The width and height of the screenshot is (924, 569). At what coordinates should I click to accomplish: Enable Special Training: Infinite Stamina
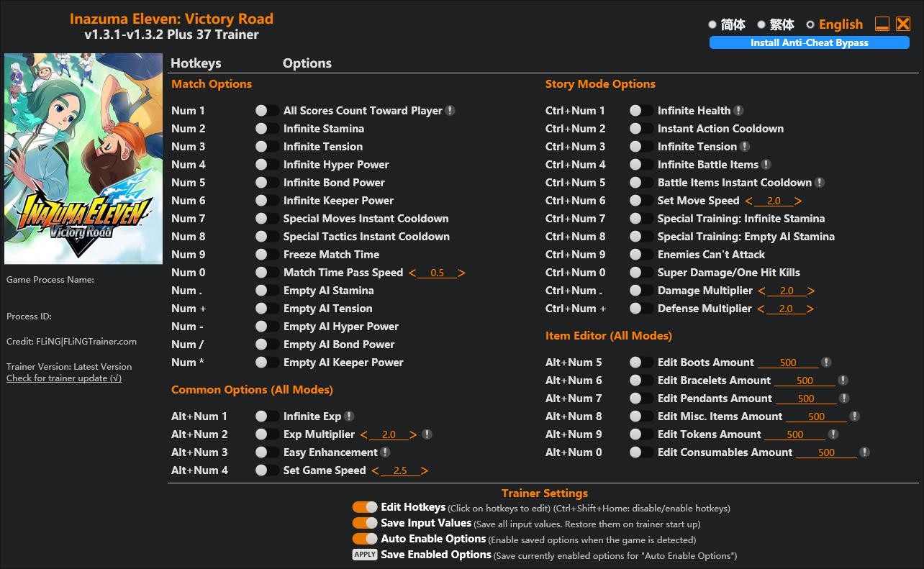(x=640, y=219)
